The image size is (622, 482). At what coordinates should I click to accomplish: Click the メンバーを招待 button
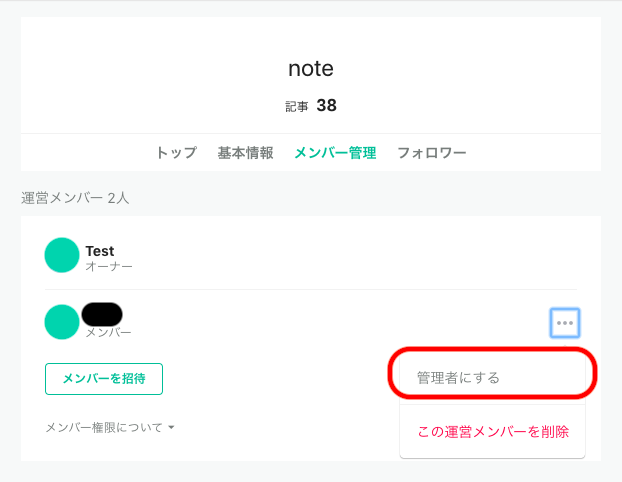pos(104,379)
